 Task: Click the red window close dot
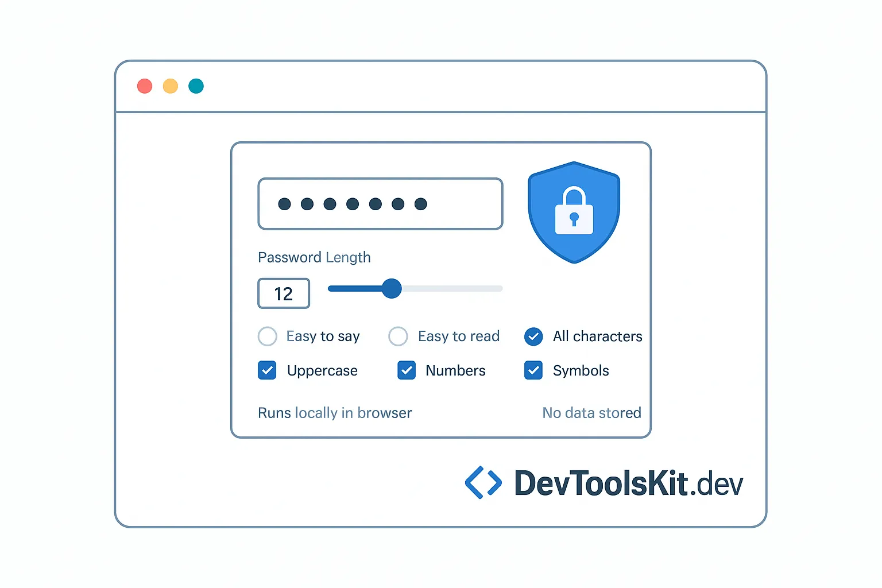point(145,86)
